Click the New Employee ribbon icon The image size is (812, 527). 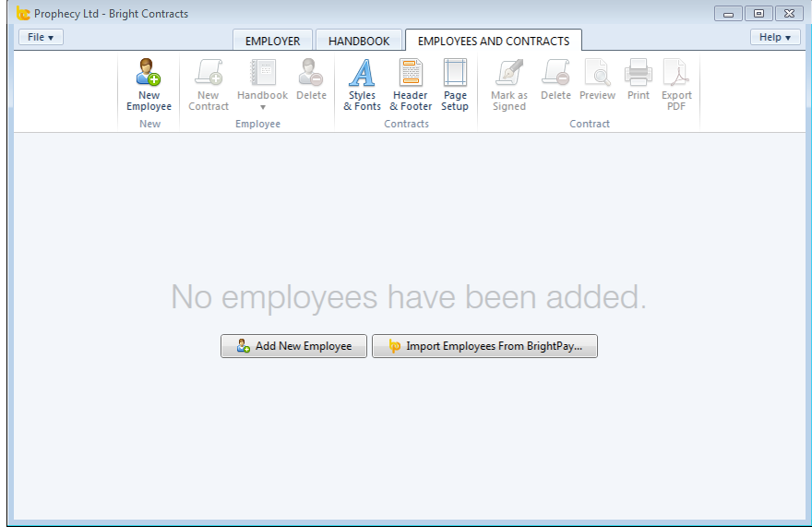point(149,85)
